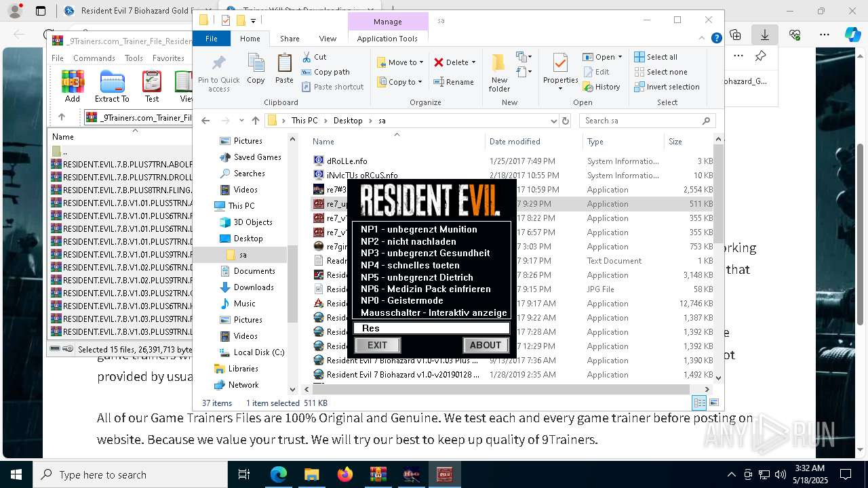Click the Cut scissors icon
868x488 pixels.
point(307,57)
